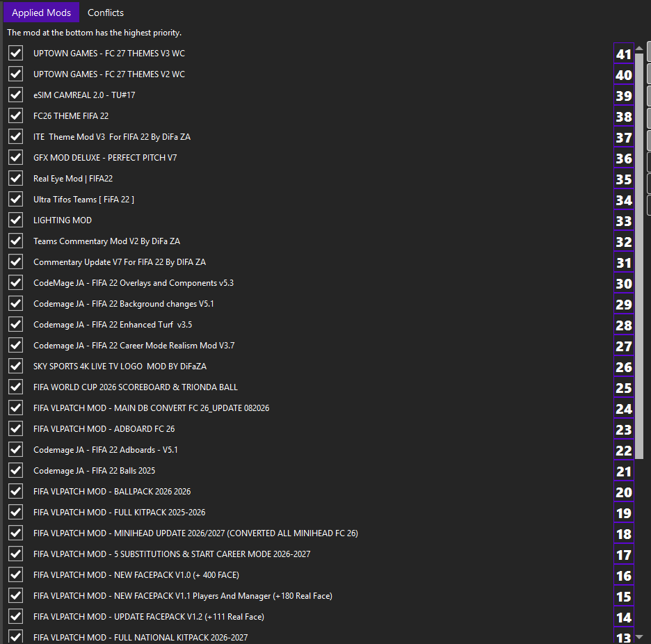Viewport: 651px width, 644px height.
Task: Click Ultra Tifos Teams [ FiFA 22 ] row
Action: (84, 200)
